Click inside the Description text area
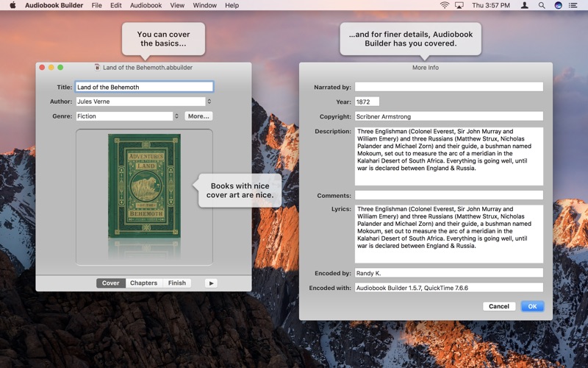 449,156
